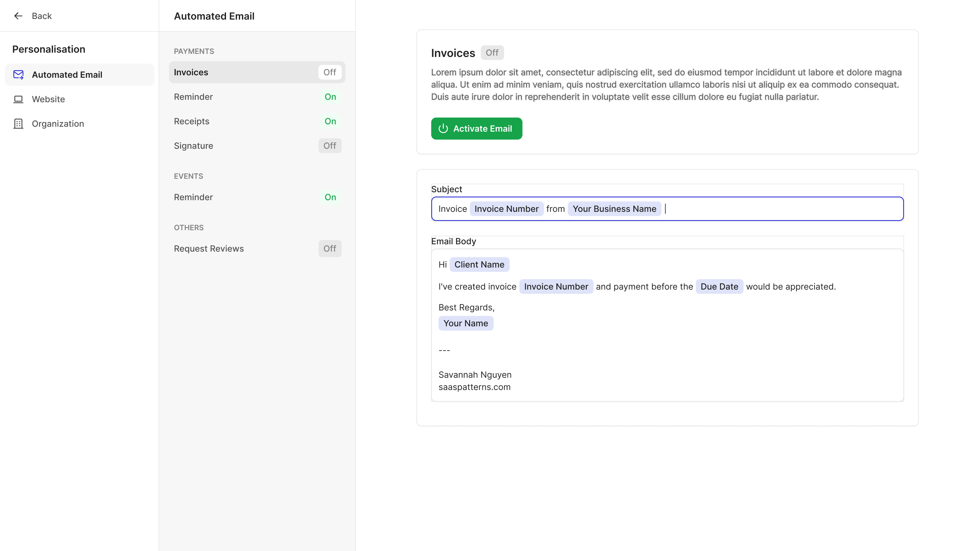Viewport: 980px width, 551px height.
Task: Select the Events Reminder email item
Action: coord(257,197)
